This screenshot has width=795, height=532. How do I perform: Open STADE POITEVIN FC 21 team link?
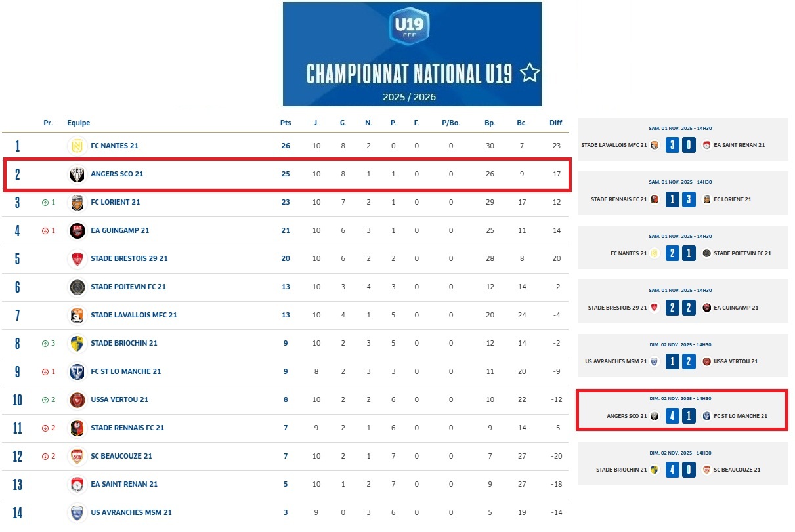tap(128, 287)
